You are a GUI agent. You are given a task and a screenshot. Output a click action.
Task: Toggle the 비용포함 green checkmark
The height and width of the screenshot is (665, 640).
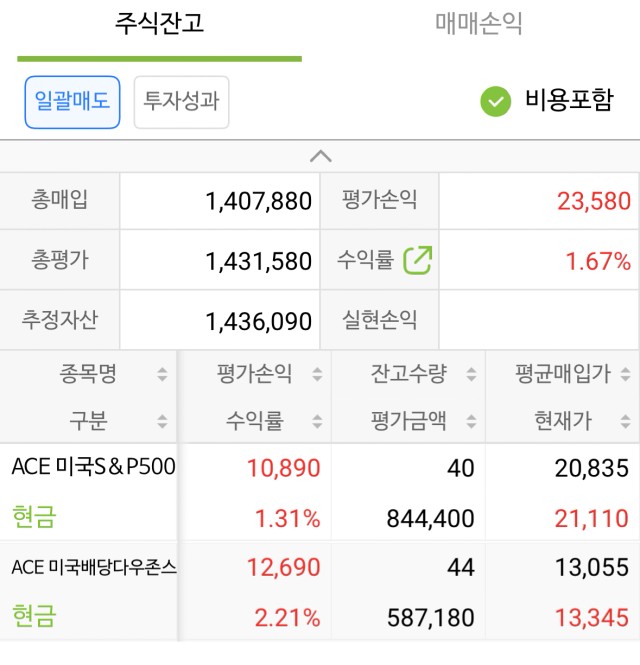(x=495, y=101)
